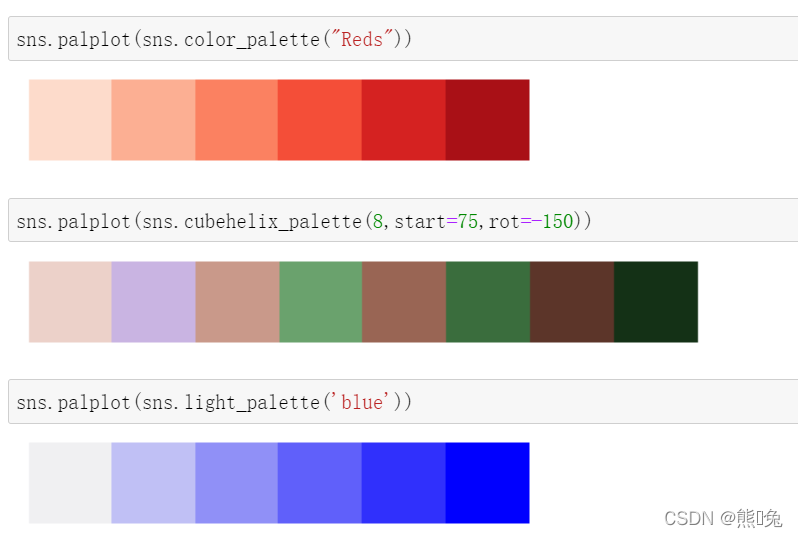
Task: Select the darkest green cubehelix swatch
Action: click(x=656, y=302)
